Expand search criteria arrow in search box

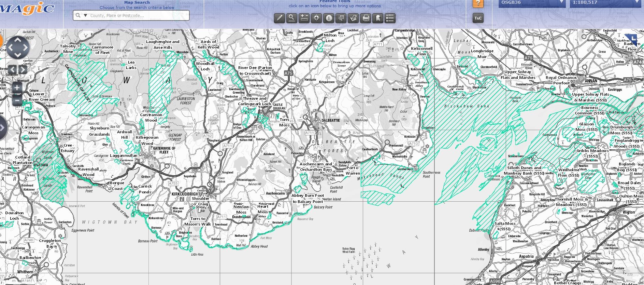(x=86, y=15)
